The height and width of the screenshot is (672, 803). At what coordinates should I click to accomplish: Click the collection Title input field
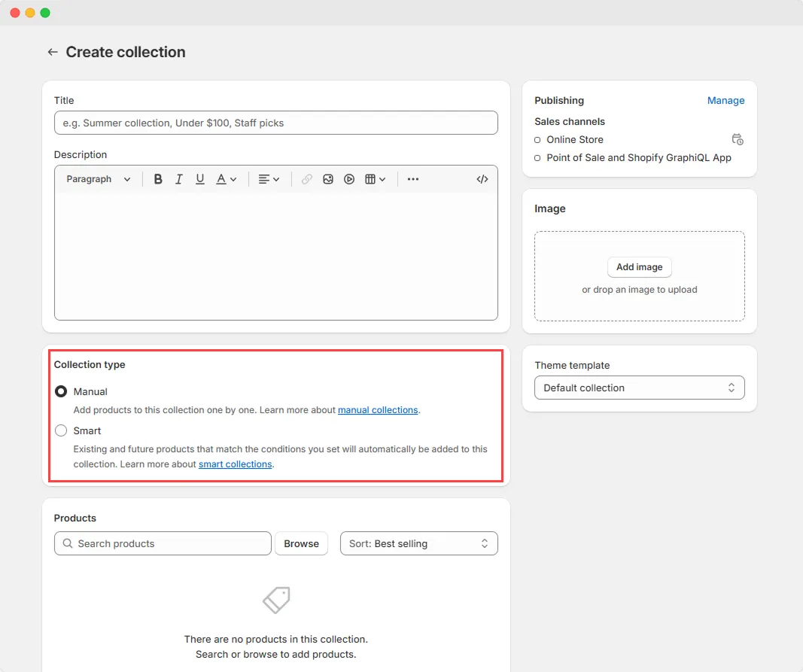pyautogui.click(x=275, y=122)
